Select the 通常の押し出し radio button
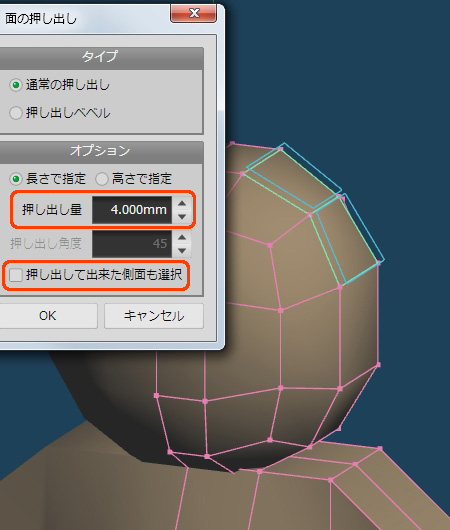 pyautogui.click(x=16, y=85)
